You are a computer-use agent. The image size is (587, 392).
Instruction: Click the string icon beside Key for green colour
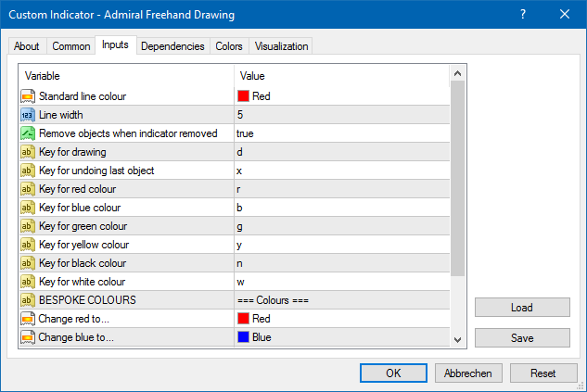pyautogui.click(x=28, y=226)
